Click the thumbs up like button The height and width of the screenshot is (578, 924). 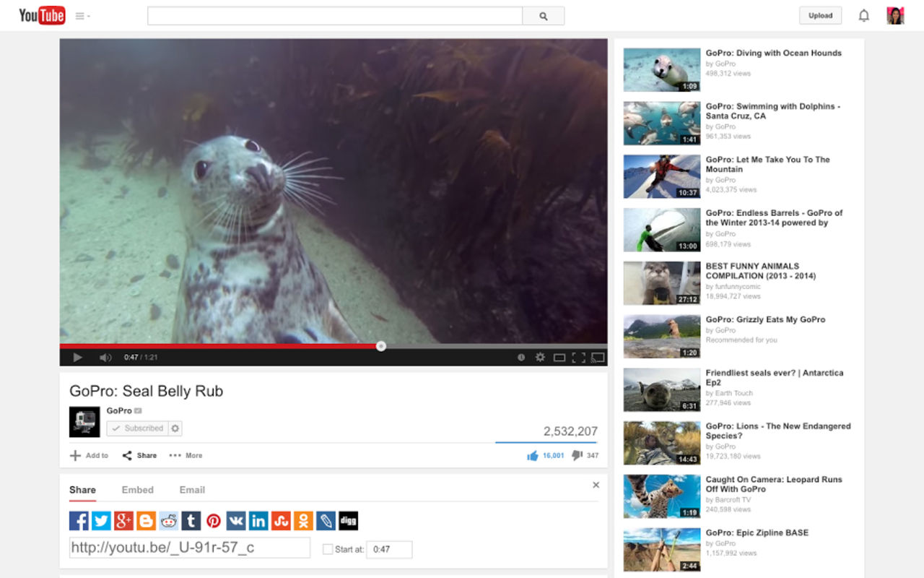[x=531, y=455]
